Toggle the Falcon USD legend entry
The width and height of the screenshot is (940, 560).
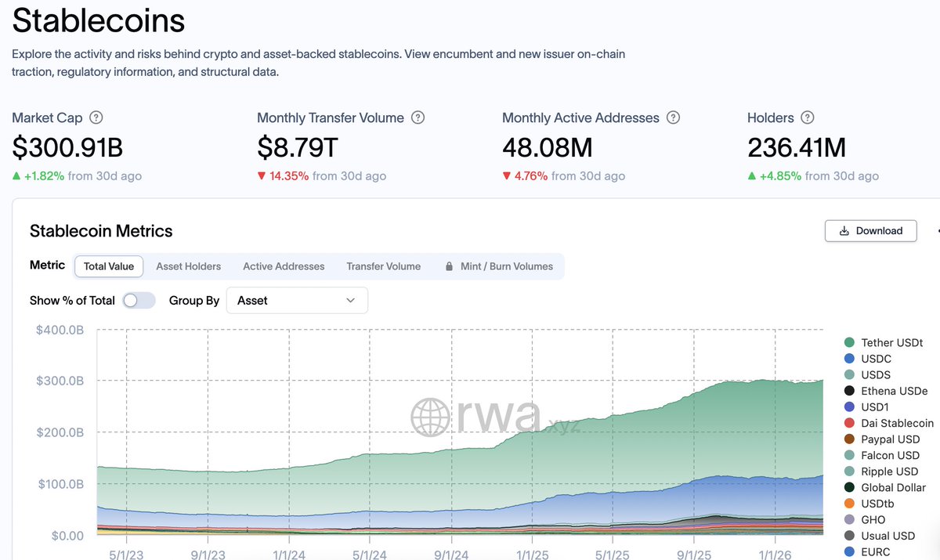[x=882, y=455]
